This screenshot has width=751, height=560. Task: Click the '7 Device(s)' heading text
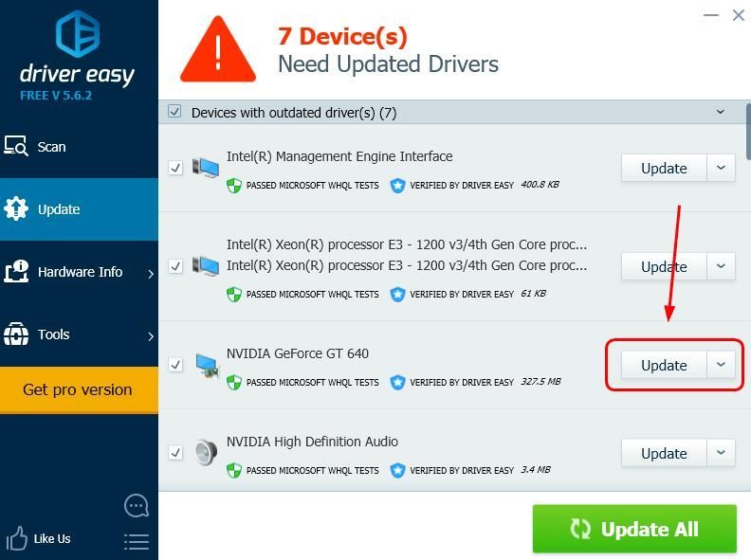342,36
